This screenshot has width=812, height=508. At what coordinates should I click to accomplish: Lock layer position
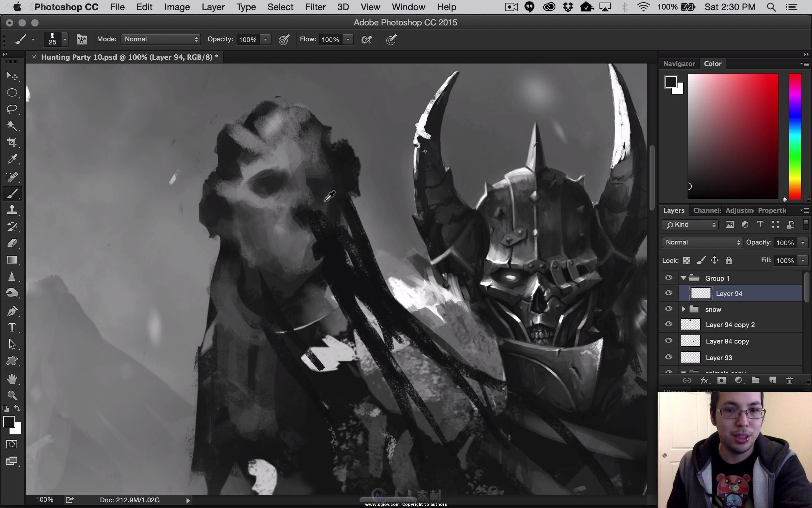pyautogui.click(x=714, y=260)
